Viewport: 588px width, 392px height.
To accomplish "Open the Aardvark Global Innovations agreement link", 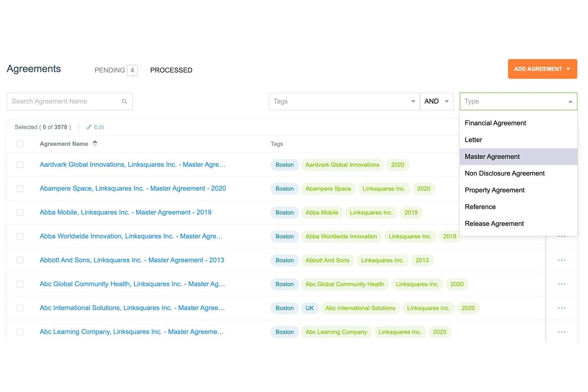I will pos(132,164).
